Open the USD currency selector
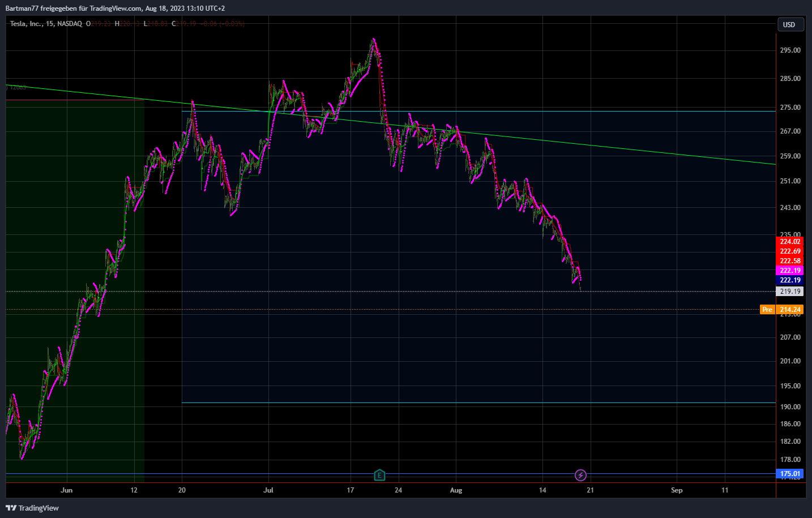This screenshot has width=812, height=518. tap(789, 24)
